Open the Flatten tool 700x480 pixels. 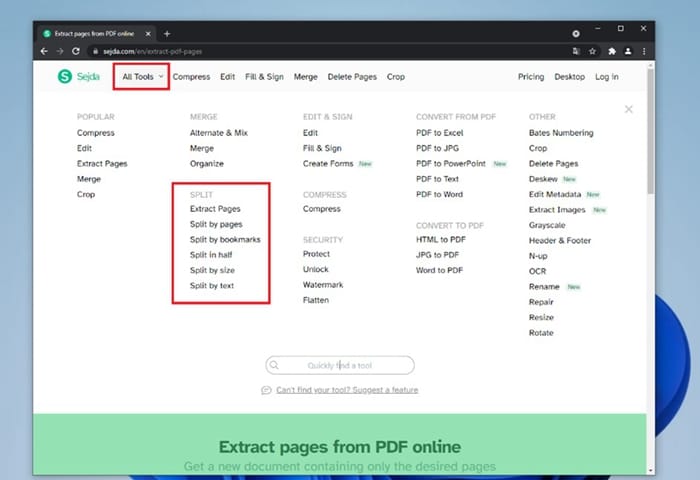316,300
